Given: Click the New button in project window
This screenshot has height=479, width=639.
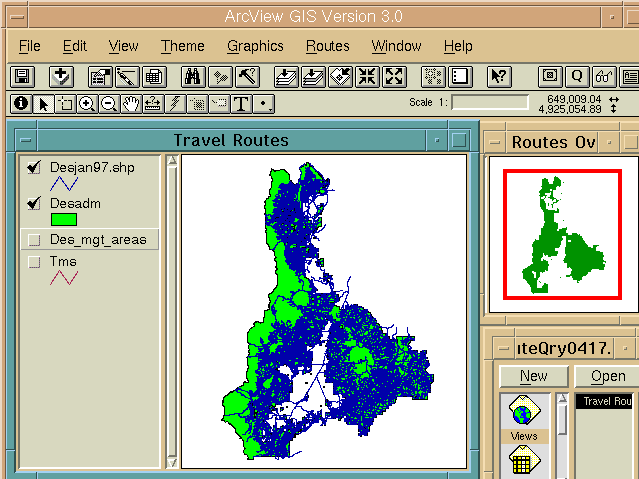Looking at the screenshot, I should pos(533,376).
